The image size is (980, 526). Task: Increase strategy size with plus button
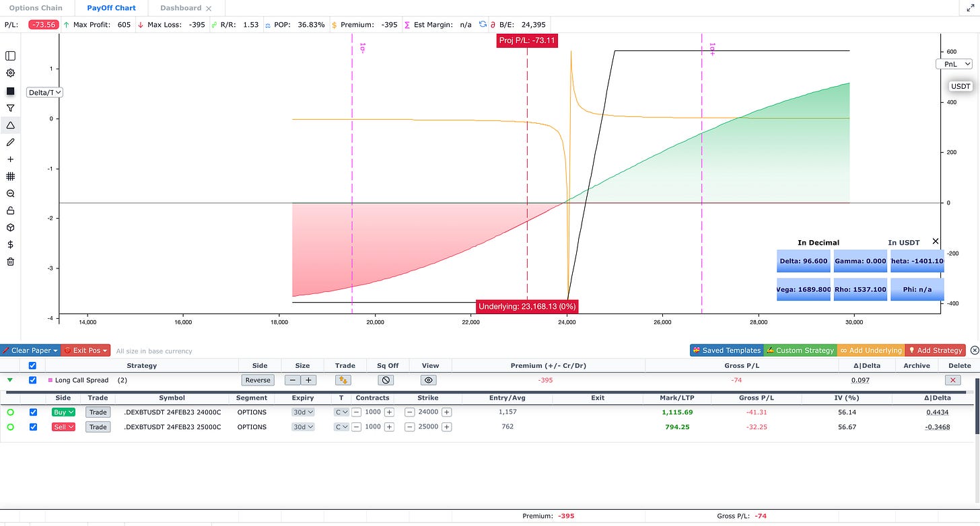click(x=308, y=380)
